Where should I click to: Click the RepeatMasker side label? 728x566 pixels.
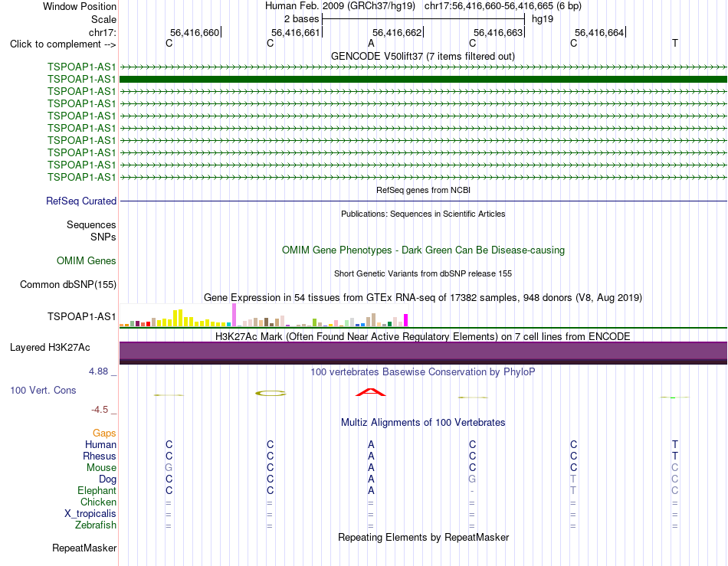[x=84, y=548]
